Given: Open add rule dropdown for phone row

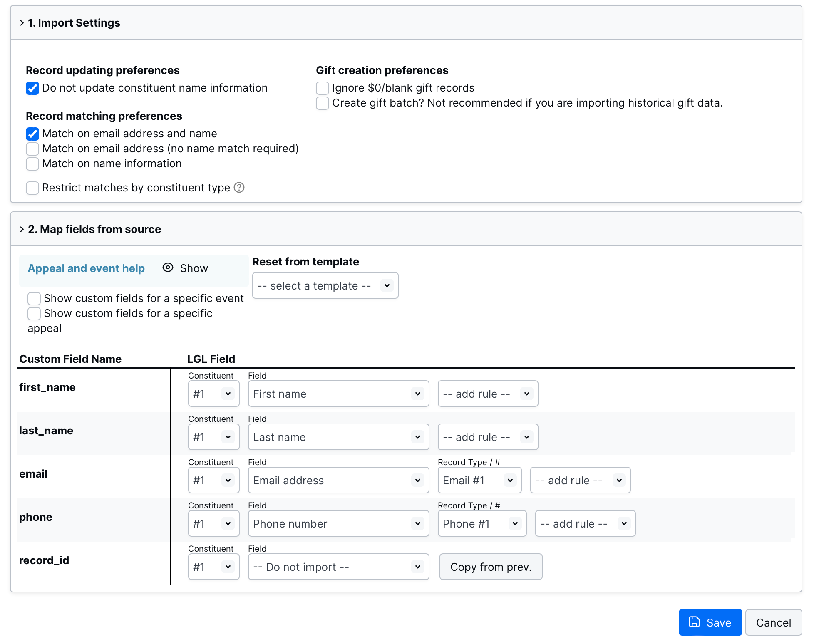Looking at the screenshot, I should [x=585, y=524].
